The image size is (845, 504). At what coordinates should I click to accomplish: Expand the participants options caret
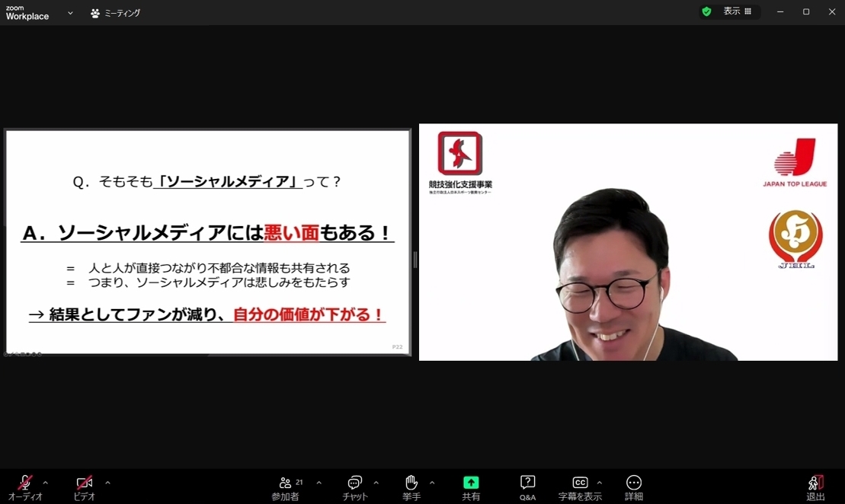click(x=319, y=483)
